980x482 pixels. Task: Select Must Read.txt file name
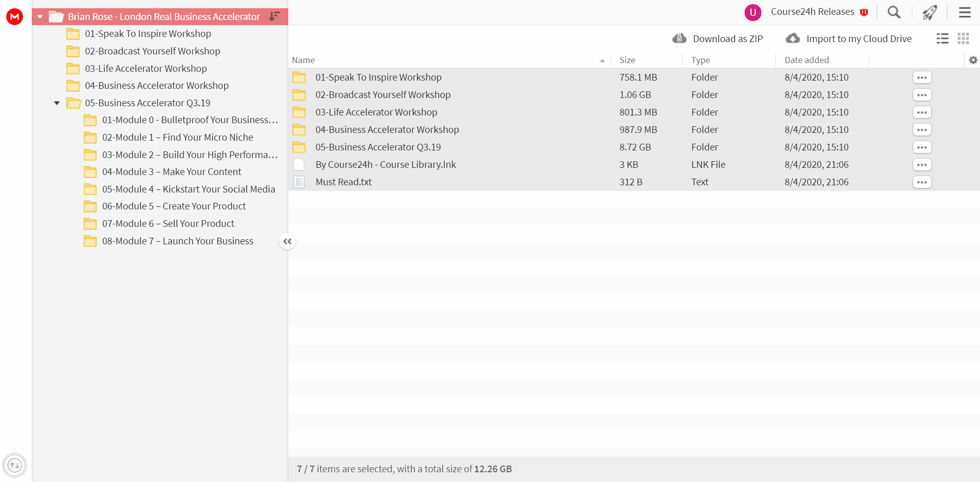(344, 182)
